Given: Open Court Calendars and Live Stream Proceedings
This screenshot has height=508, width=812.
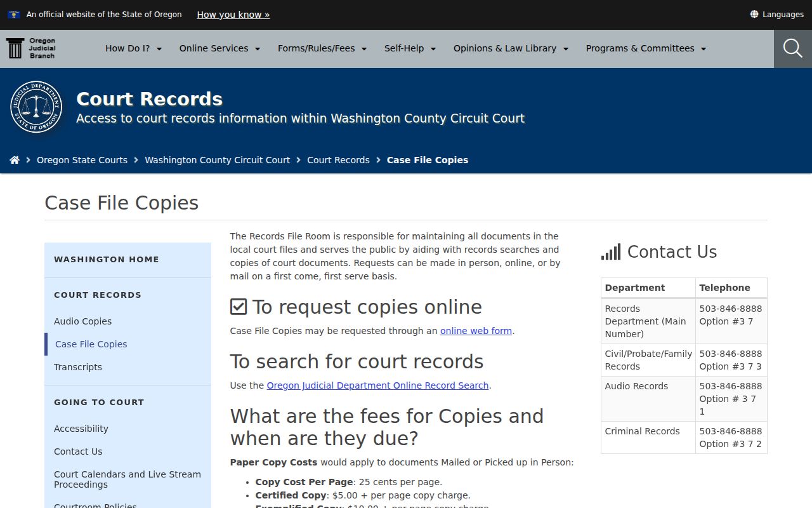Looking at the screenshot, I should pyautogui.click(x=128, y=479).
